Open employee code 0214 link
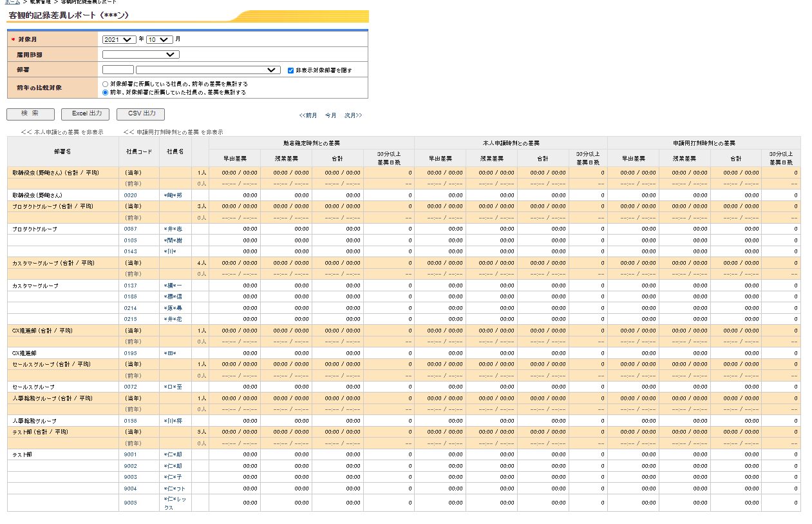812x524 pixels. click(130, 308)
